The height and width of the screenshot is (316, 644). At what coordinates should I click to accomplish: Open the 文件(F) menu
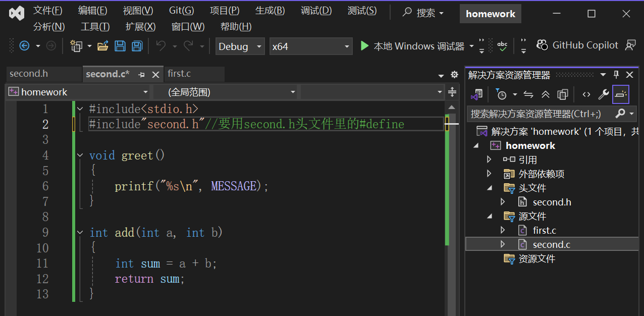click(x=48, y=11)
